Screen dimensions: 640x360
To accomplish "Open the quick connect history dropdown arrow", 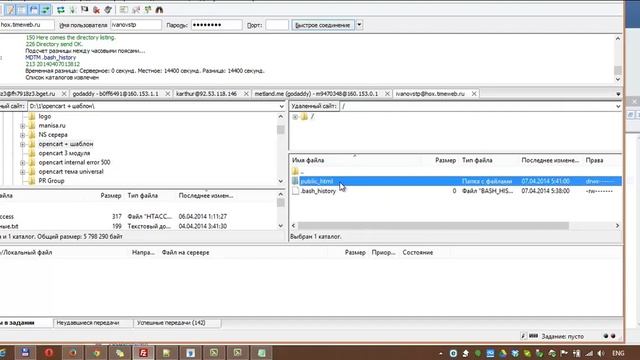I will [x=359, y=25].
